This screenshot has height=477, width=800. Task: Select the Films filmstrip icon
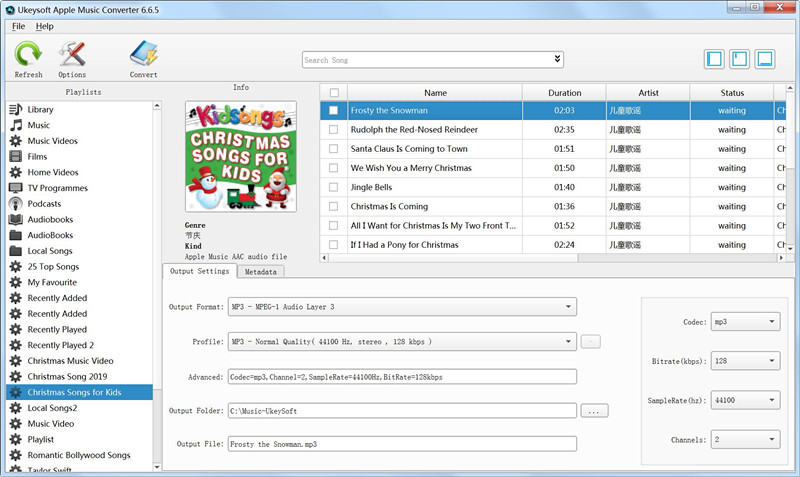pyautogui.click(x=16, y=157)
